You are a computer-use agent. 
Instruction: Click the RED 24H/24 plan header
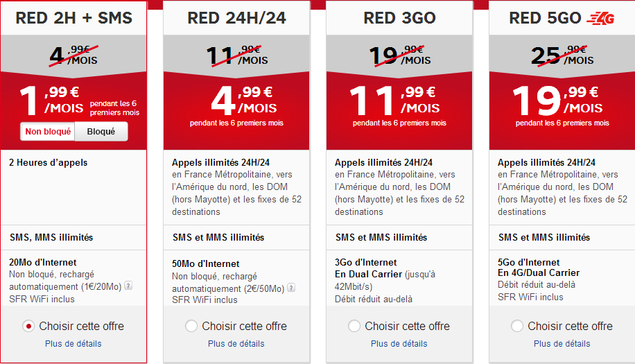pyautogui.click(x=236, y=18)
